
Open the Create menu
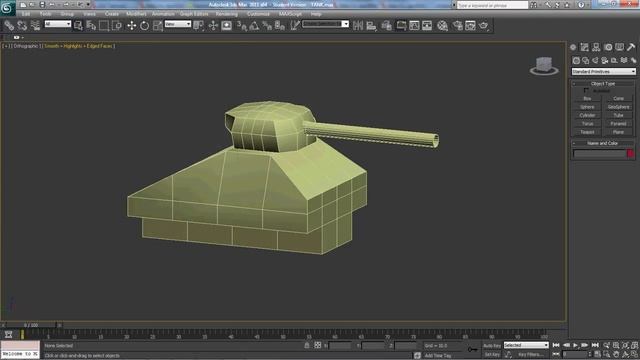(x=111, y=14)
